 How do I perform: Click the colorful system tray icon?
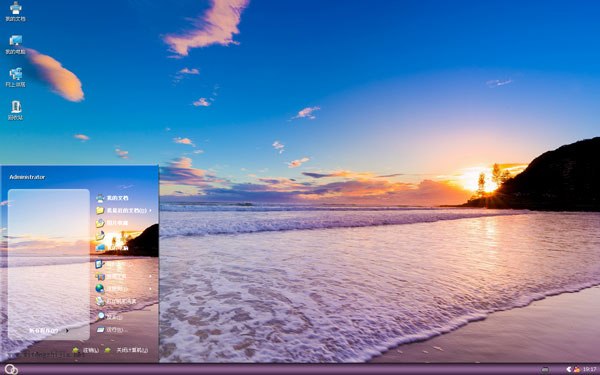576,369
